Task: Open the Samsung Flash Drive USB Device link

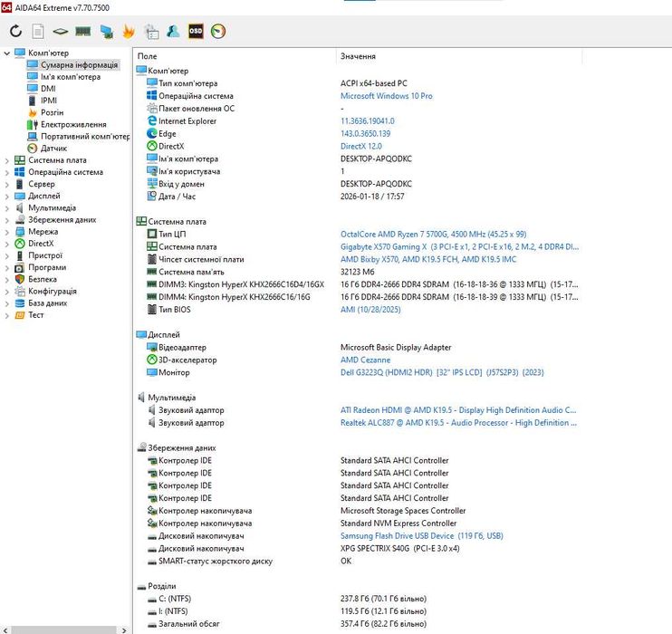Action: [422, 536]
